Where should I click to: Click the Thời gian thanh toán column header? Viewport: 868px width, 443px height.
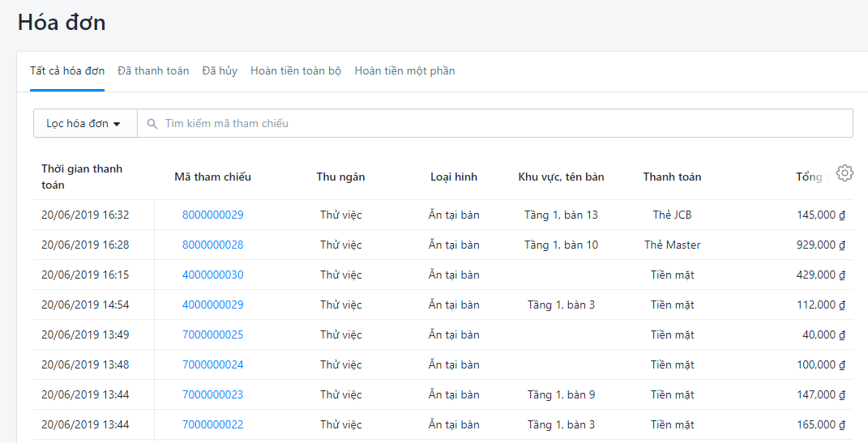(x=82, y=177)
